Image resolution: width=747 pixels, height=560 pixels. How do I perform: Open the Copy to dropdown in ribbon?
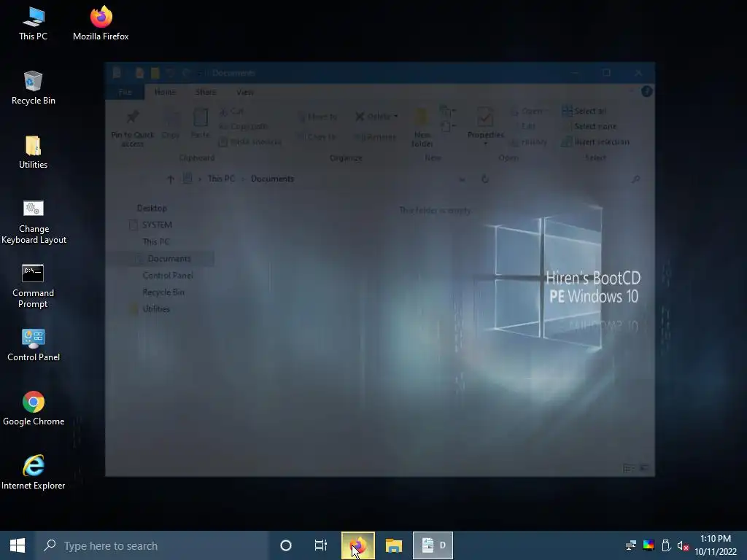click(x=317, y=136)
